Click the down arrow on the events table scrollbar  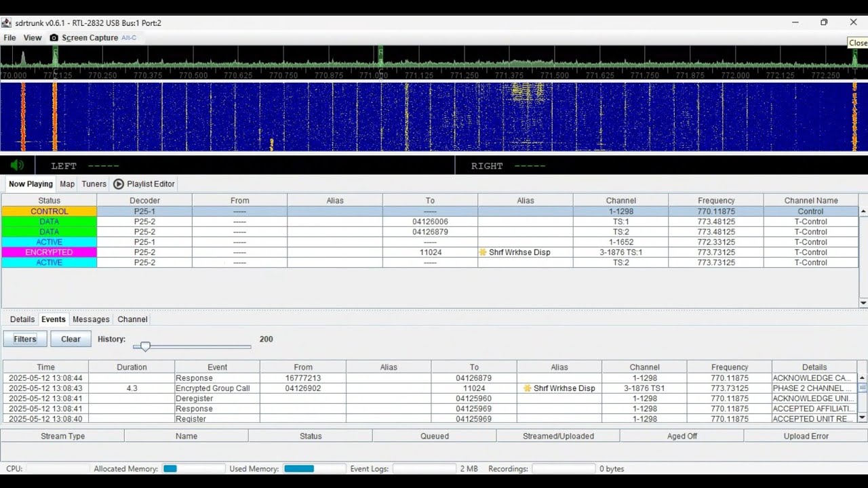[863, 418]
